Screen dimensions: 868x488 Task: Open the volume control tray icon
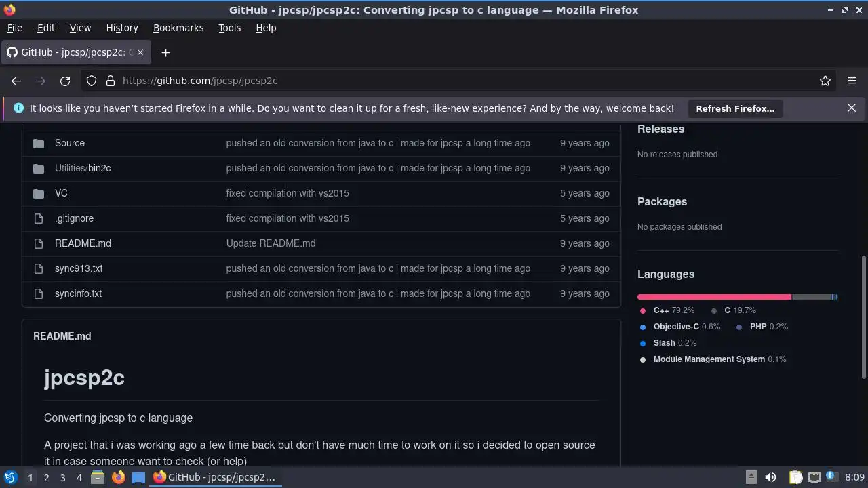click(770, 477)
